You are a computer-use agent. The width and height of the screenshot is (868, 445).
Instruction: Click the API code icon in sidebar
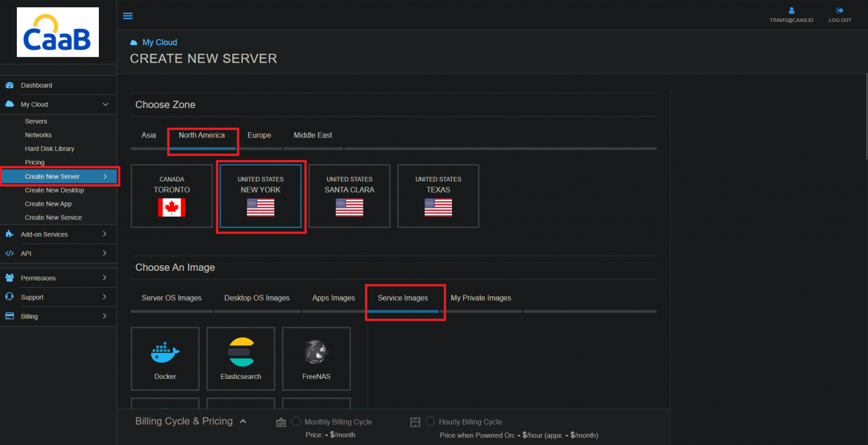point(10,253)
